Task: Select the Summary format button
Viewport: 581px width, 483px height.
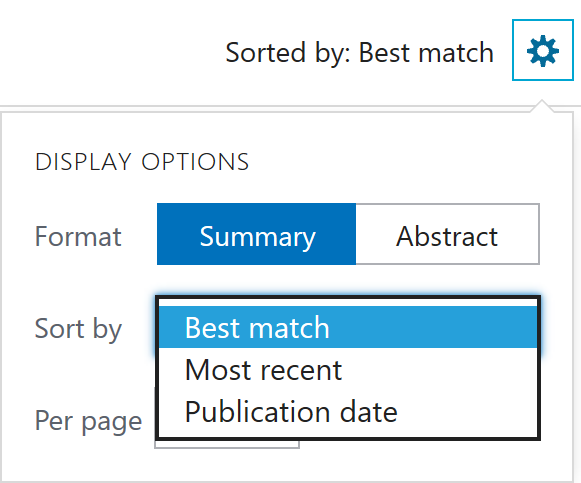Action: [256, 234]
